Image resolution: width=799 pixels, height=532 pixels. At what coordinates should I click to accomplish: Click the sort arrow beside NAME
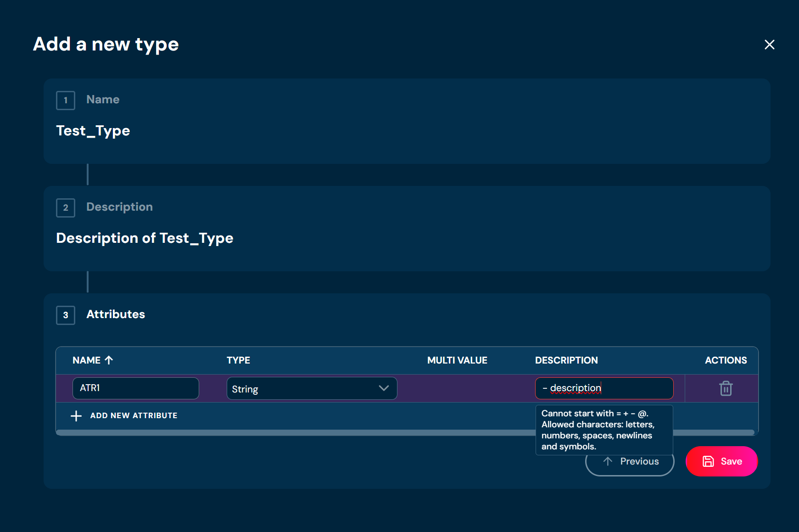tap(109, 360)
